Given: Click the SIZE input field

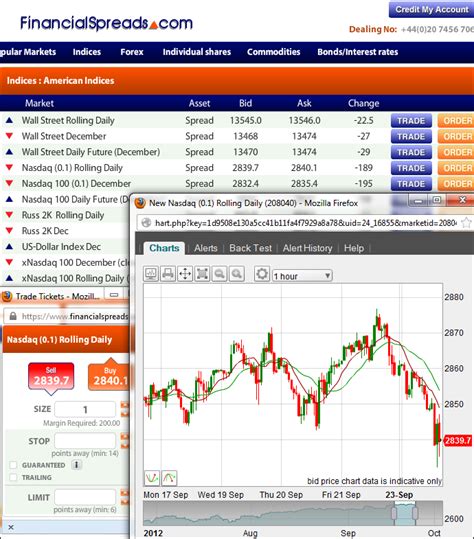Looking at the screenshot, I should click(85, 409).
